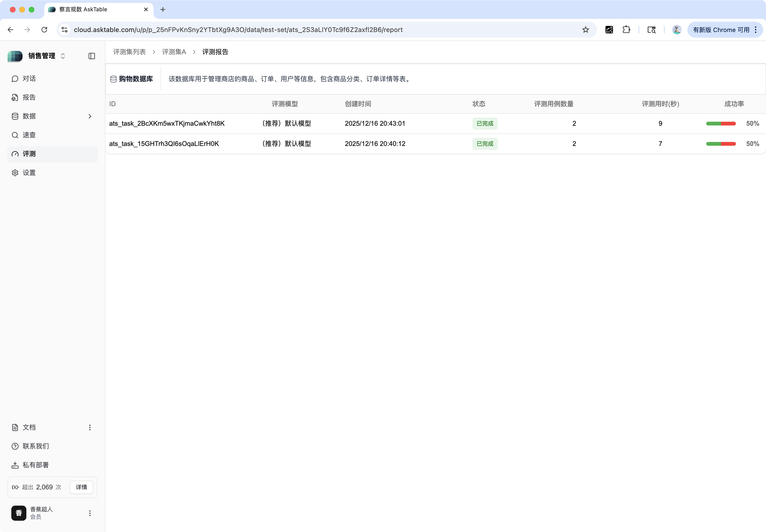Open 文档 documentation link
766x532 pixels.
point(29,427)
